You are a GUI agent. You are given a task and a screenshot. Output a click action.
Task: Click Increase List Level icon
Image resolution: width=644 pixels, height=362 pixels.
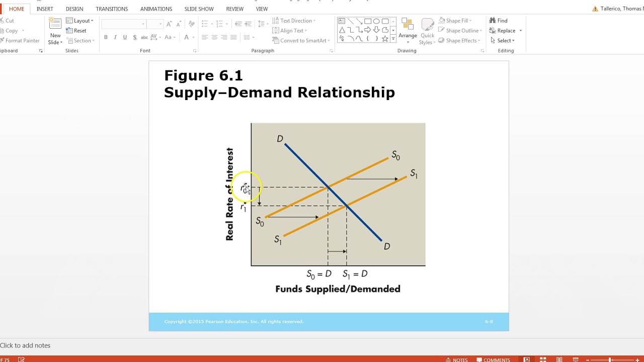click(x=249, y=24)
